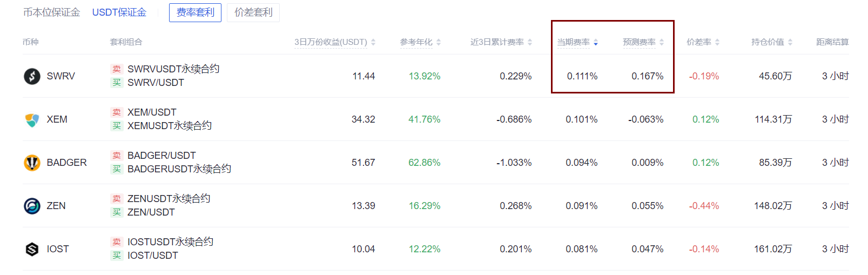This screenshot has width=868, height=275.
Task: Sort by 预测费率 column
Action: 643,42
